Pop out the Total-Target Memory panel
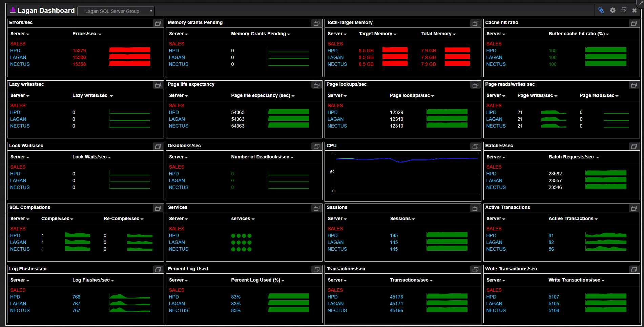 (x=475, y=23)
